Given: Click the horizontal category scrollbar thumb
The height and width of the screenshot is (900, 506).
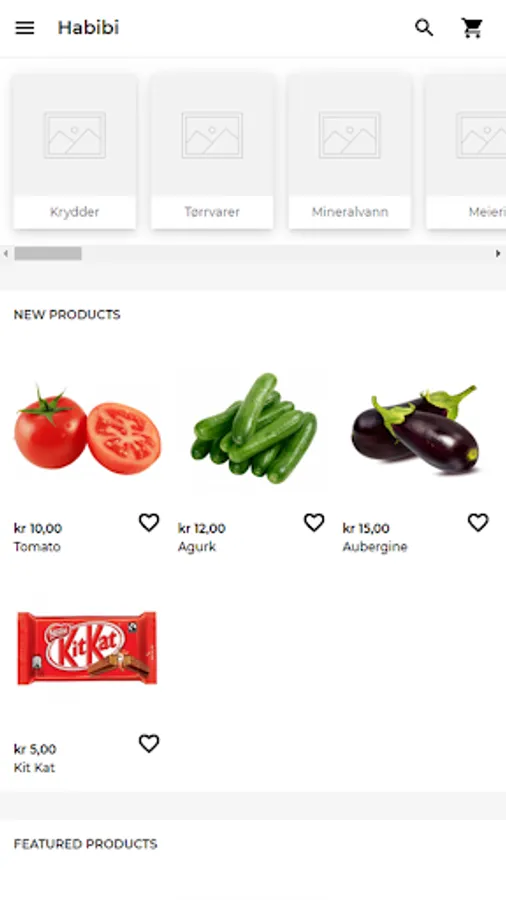Looking at the screenshot, I should pyautogui.click(x=48, y=253).
